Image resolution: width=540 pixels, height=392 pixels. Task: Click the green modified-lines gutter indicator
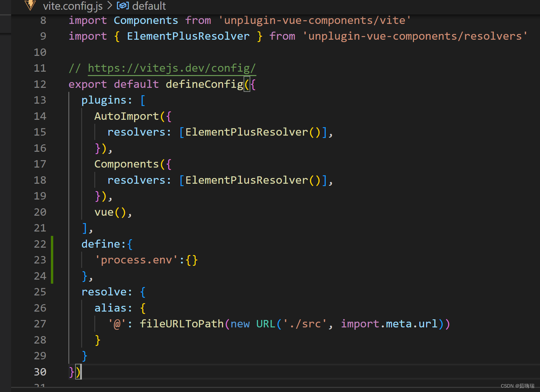[x=52, y=260]
